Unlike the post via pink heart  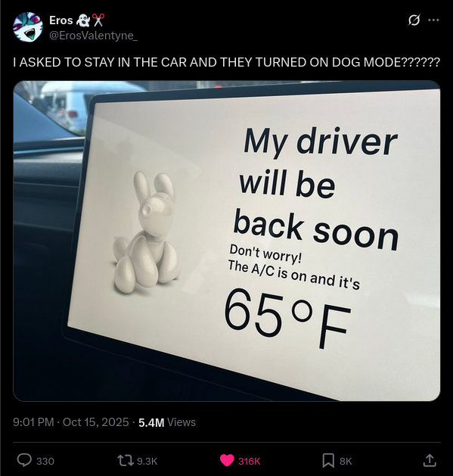pyautogui.click(x=227, y=461)
